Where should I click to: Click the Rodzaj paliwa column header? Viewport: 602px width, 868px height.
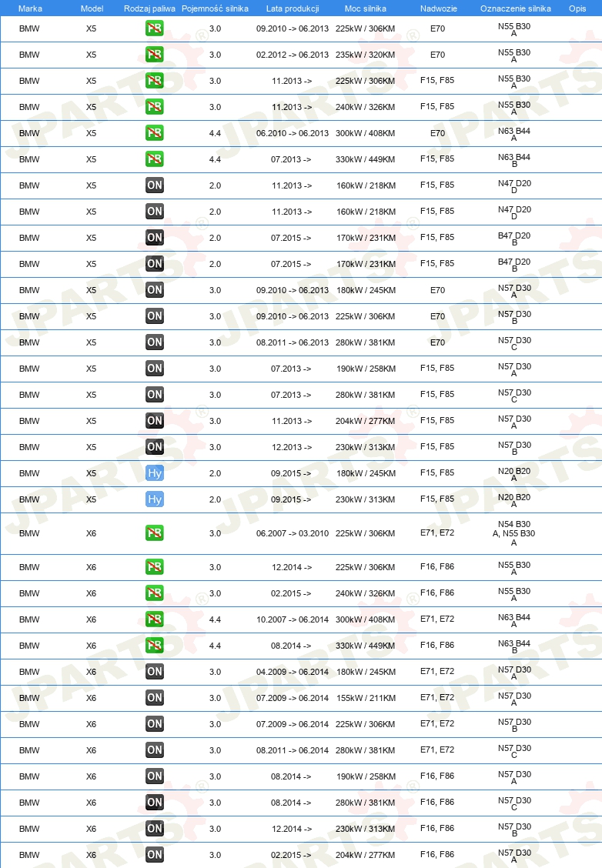click(149, 8)
